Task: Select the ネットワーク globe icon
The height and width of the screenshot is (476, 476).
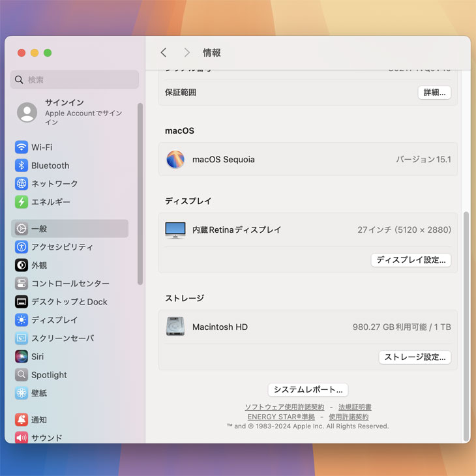Action: tap(22, 184)
